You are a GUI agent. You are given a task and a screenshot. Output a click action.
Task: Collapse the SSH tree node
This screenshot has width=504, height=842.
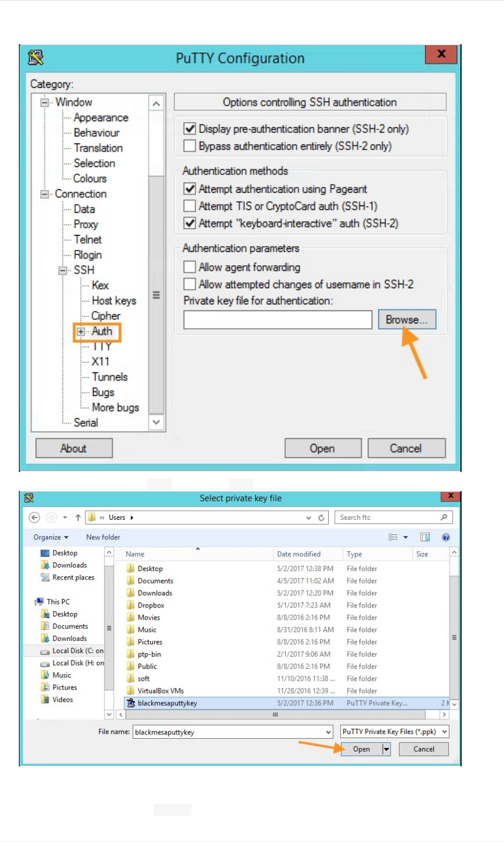(x=63, y=270)
